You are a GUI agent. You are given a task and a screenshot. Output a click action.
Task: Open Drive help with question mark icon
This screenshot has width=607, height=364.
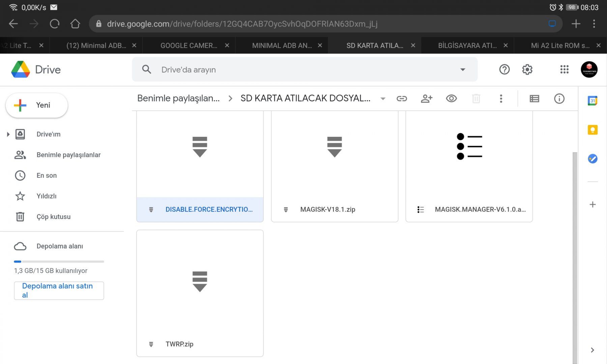coord(504,69)
